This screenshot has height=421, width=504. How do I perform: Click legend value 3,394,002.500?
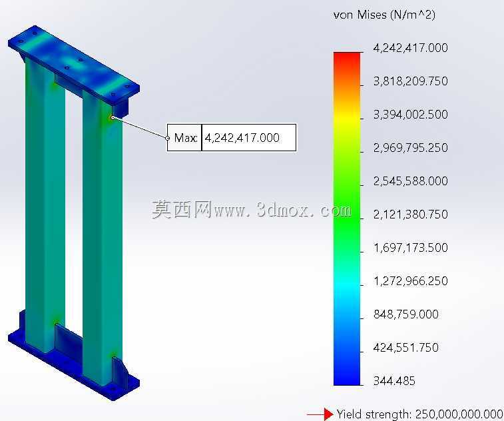(x=411, y=115)
